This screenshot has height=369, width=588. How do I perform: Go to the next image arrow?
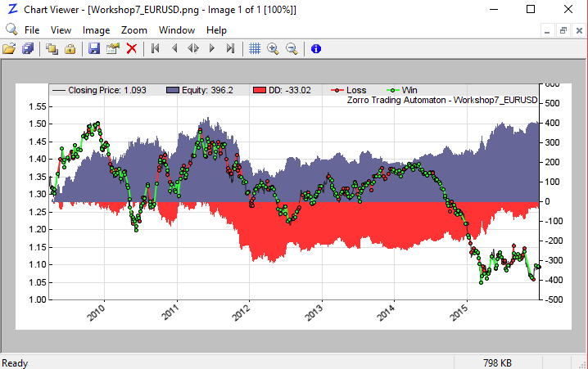point(212,49)
